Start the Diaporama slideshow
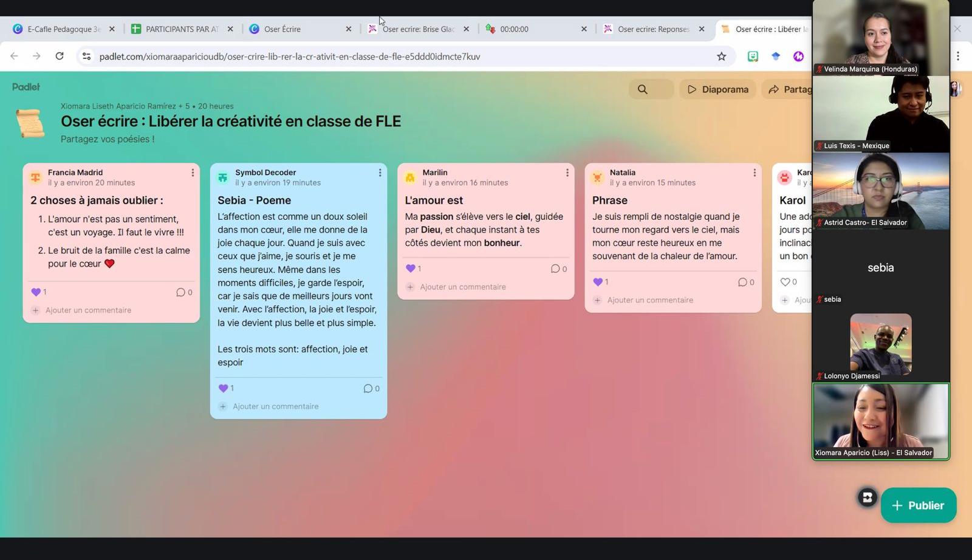972x560 pixels. coord(717,89)
